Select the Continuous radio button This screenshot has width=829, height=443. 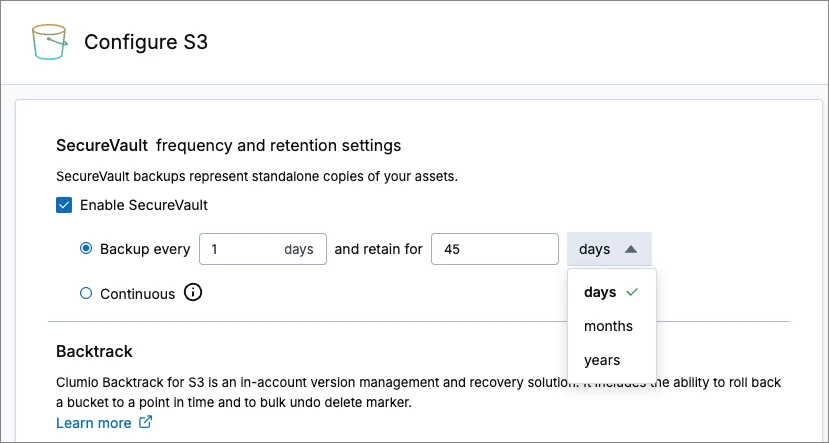86,293
